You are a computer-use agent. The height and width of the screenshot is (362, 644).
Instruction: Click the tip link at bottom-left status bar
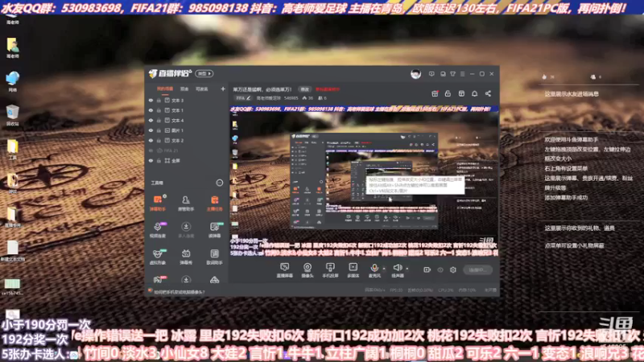[179, 292]
